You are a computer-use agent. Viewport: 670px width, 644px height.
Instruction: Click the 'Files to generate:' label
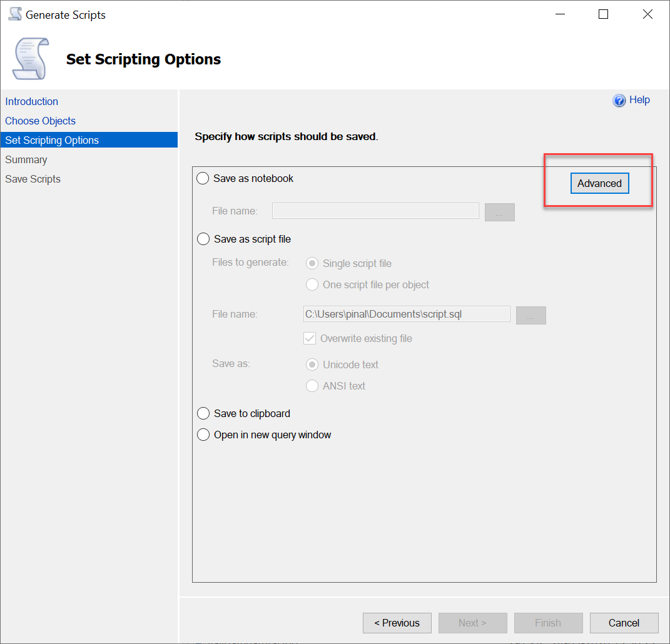point(250,262)
